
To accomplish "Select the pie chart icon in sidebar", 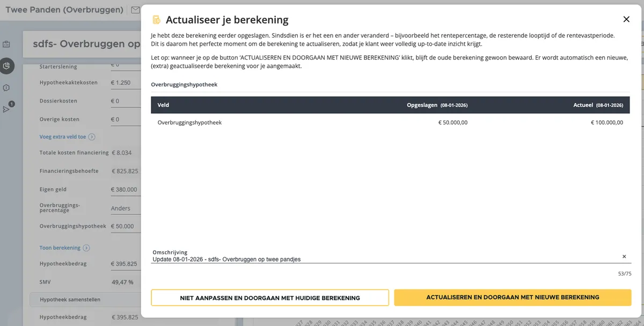I will click(6, 66).
